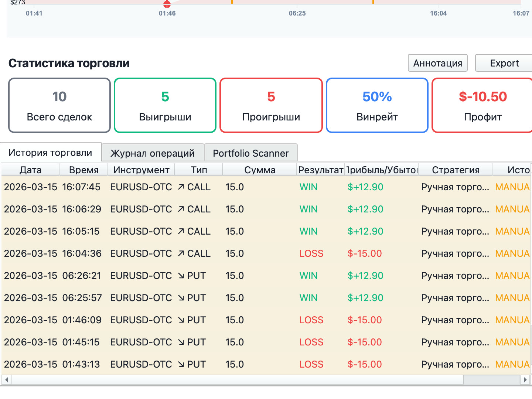Sort by the Инструмент column header
The height and width of the screenshot is (399, 532).
click(141, 170)
